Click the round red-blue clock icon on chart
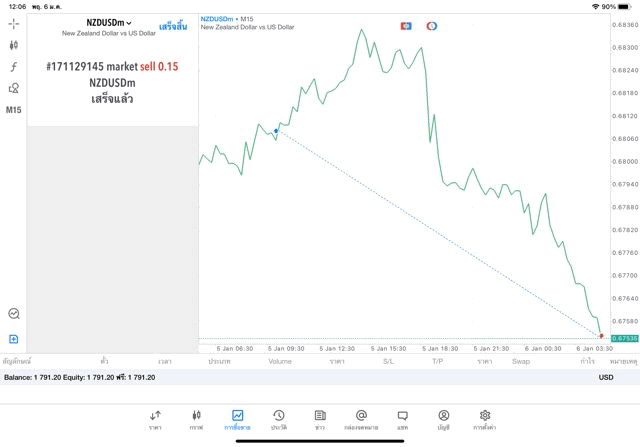The width and height of the screenshot is (640, 447). [432, 26]
